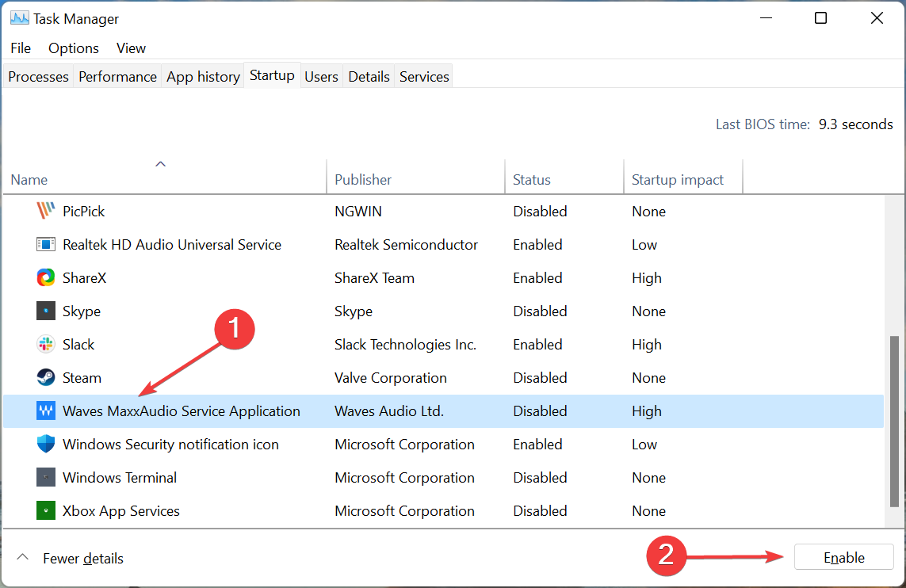Click the Waves MaxxAudio icon
Screen dimensions: 906x588
click(46, 410)
